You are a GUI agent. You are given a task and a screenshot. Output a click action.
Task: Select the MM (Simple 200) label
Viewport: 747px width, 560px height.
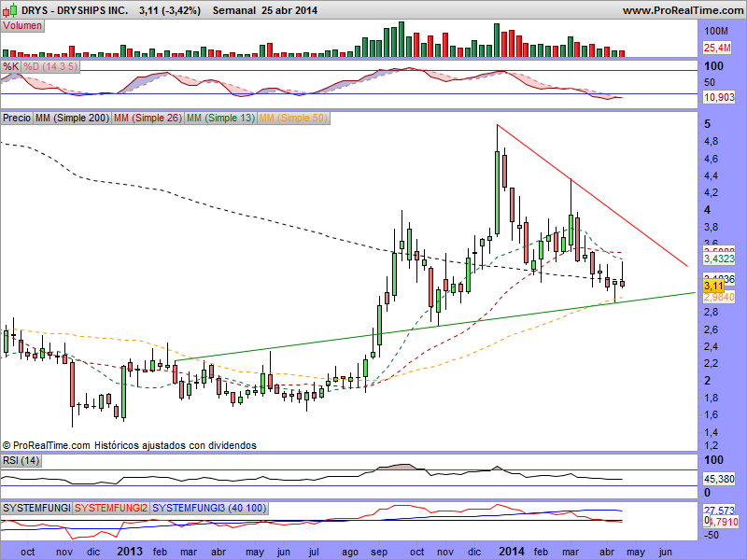pyautogui.click(x=72, y=118)
